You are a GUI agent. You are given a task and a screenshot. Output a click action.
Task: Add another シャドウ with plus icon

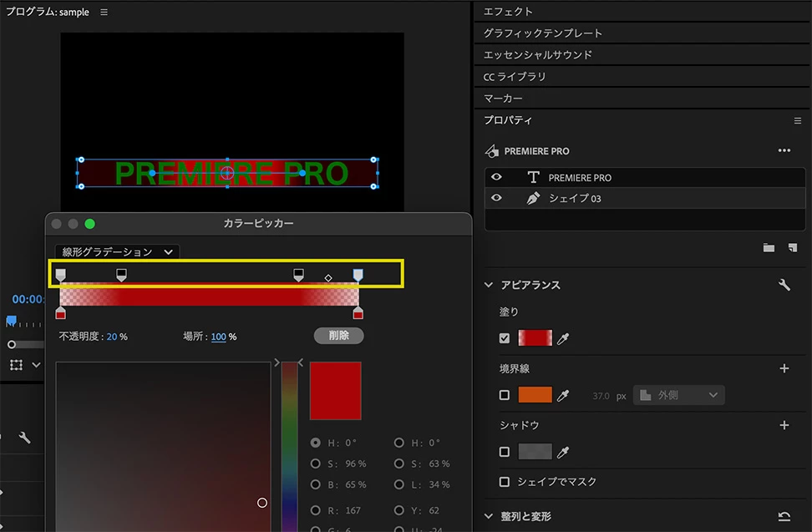(784, 425)
